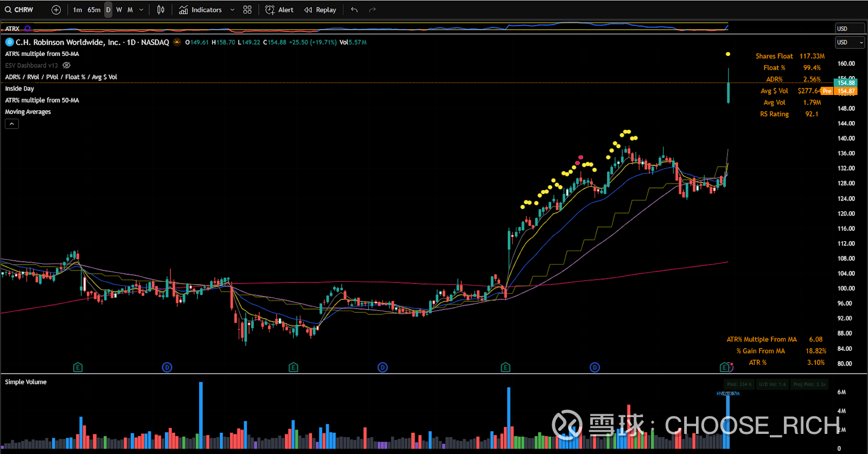Open the Indicators dialog
Screen dimensions: 868x454
pyautogui.click(x=201, y=10)
